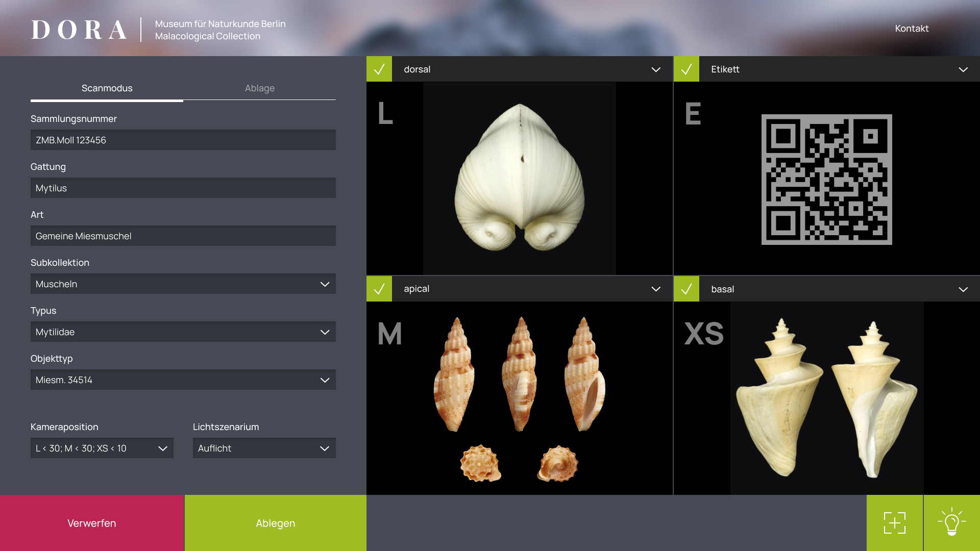Click the light bulb lighting icon

pyautogui.click(x=952, y=523)
